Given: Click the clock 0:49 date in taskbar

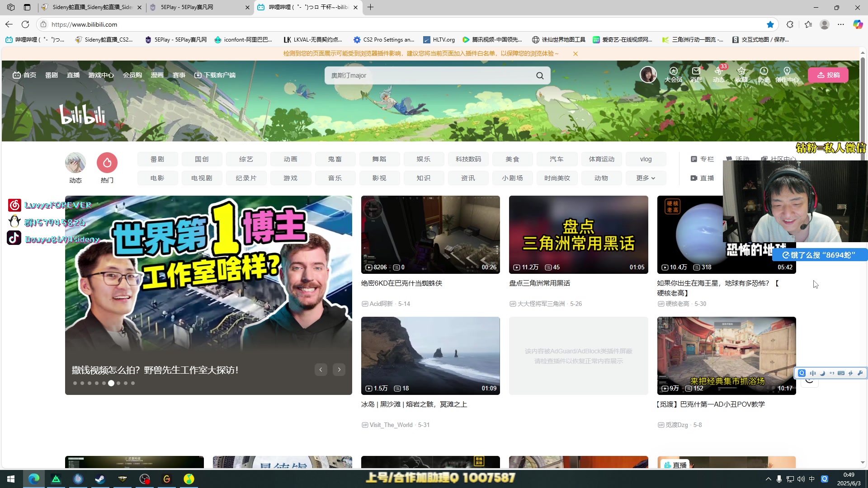Looking at the screenshot, I should pos(849,479).
